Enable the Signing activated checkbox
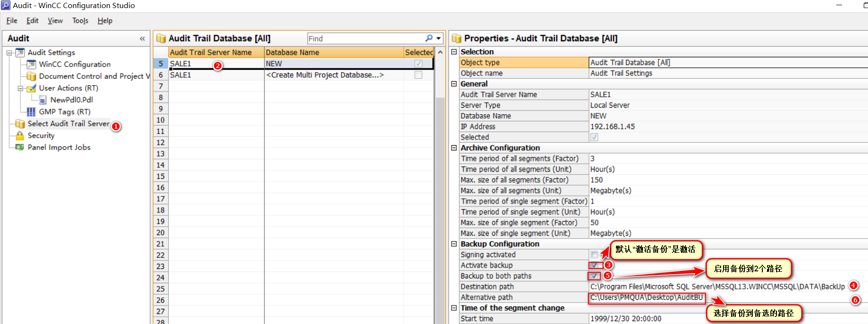868x324 pixels. (594, 255)
